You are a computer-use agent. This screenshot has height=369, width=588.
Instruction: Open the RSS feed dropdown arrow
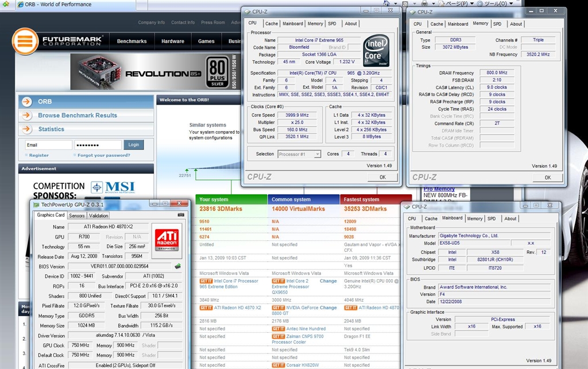[x=415, y=4]
